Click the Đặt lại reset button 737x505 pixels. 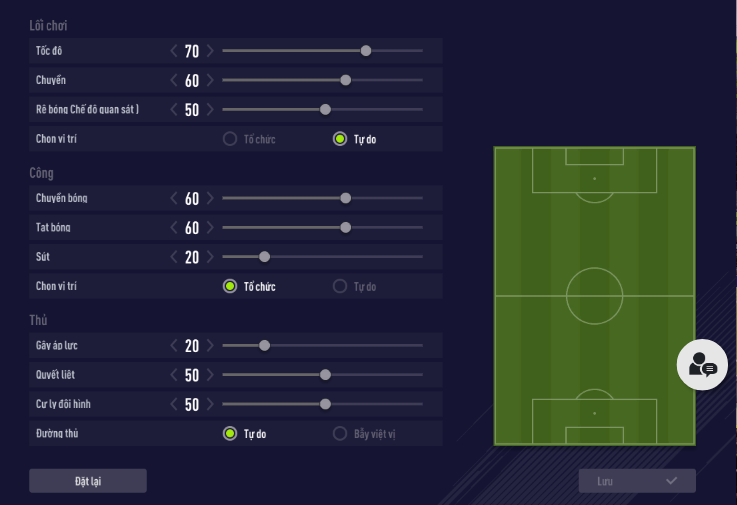point(88,481)
